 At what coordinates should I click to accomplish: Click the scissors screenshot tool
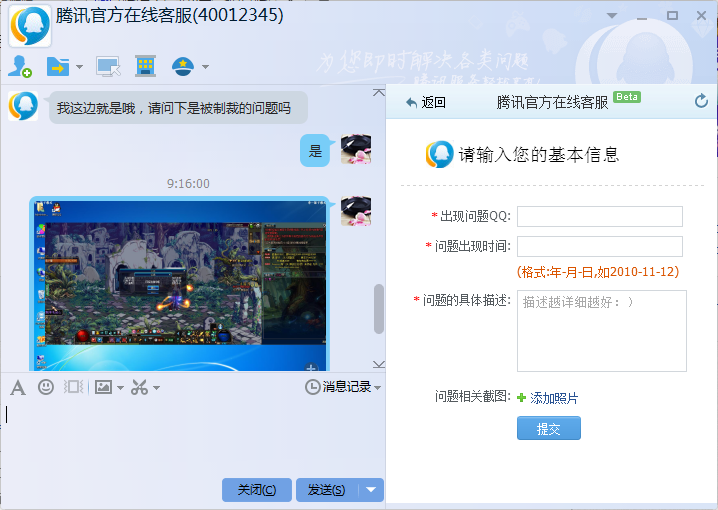tap(139, 387)
